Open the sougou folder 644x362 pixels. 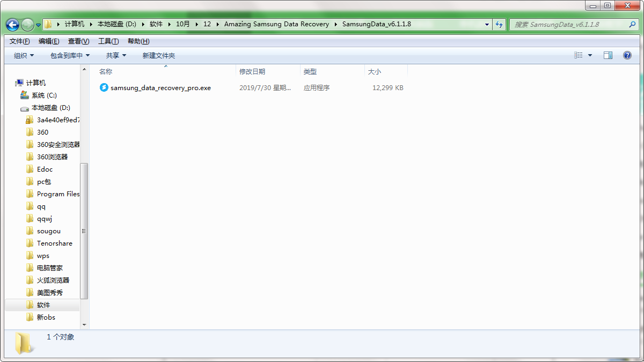49,231
